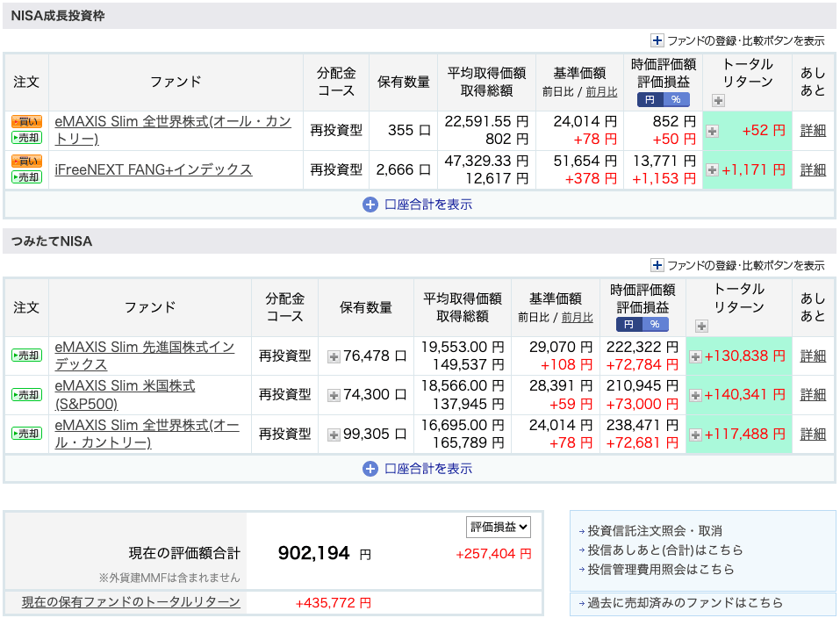Sort by 前月比 in NISA成長投資枠 header

pyautogui.click(x=601, y=91)
